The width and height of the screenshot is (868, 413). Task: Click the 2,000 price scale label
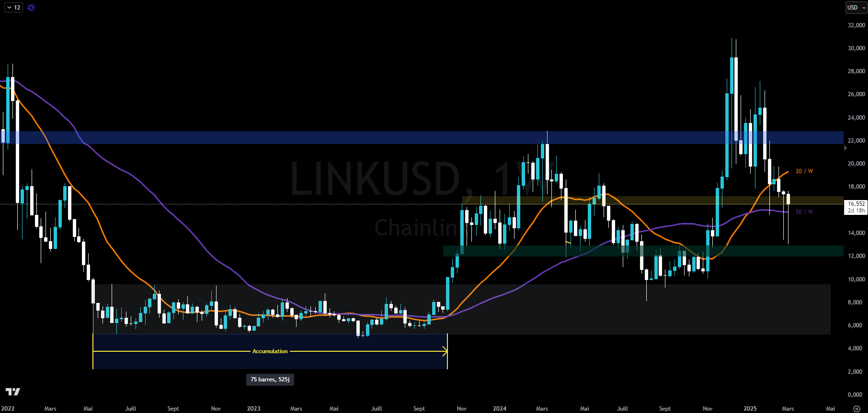tap(856, 372)
